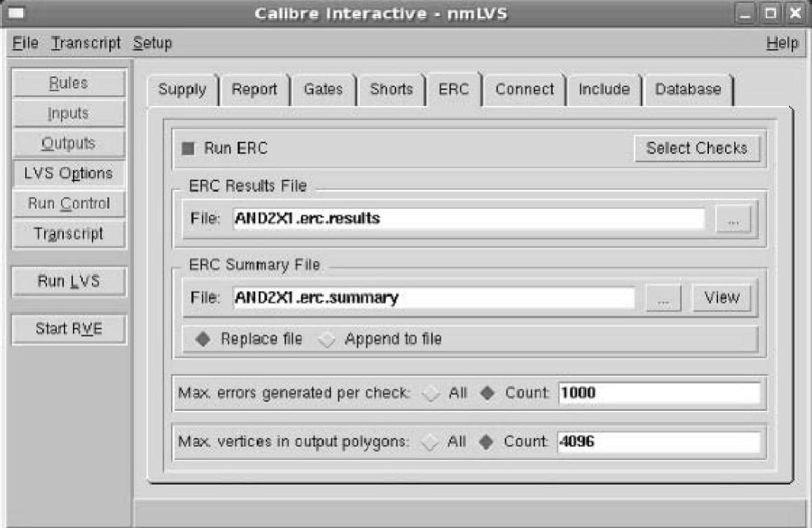Click the Select Checks button
Viewport: 812px width, 528px height.
[x=696, y=148]
